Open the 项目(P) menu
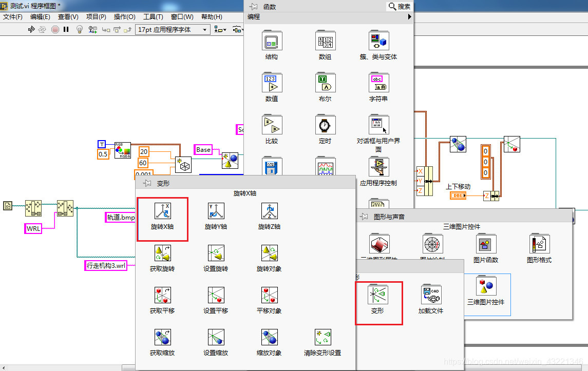The width and height of the screenshot is (588, 371). (x=96, y=17)
